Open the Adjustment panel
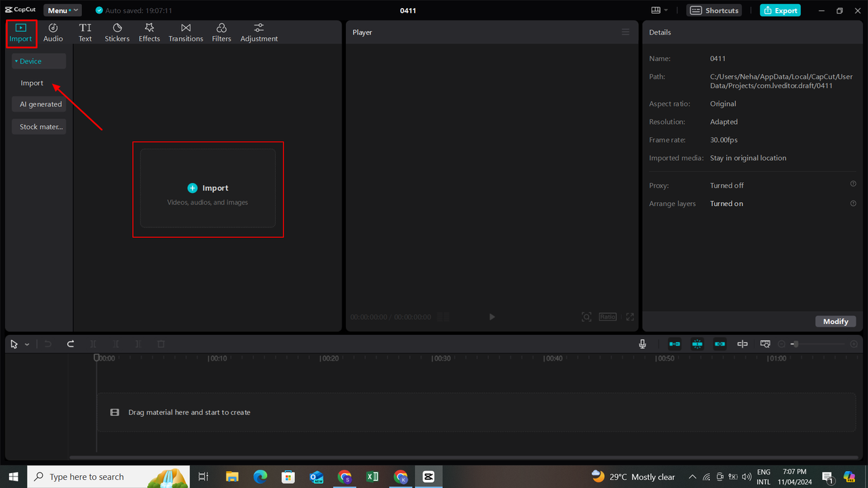 coord(258,32)
